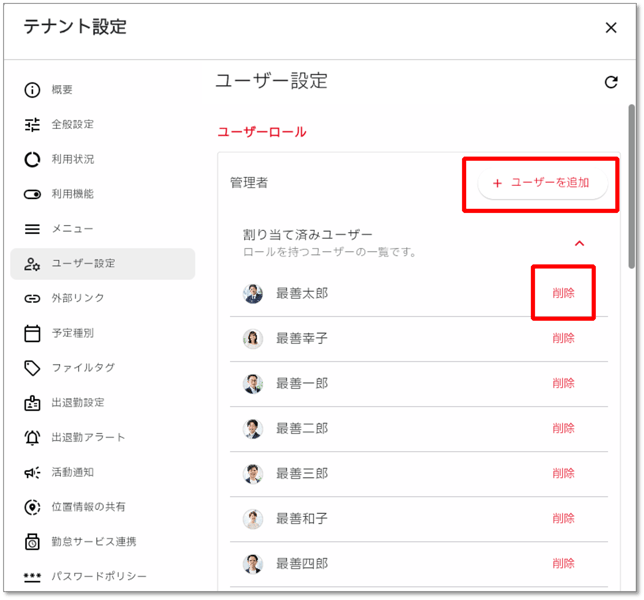Viewport: 644px width, 600px height.
Task: Click the 最善一郎 name text
Action: pos(302,384)
